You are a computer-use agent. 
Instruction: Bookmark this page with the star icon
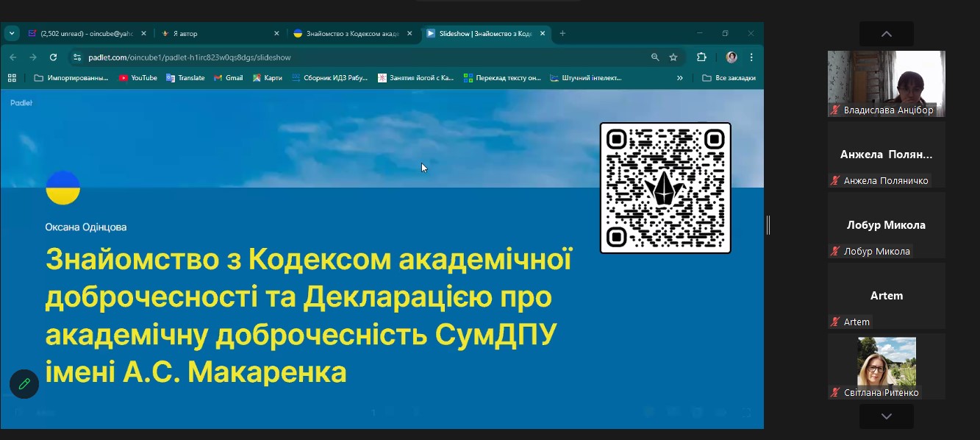673,57
